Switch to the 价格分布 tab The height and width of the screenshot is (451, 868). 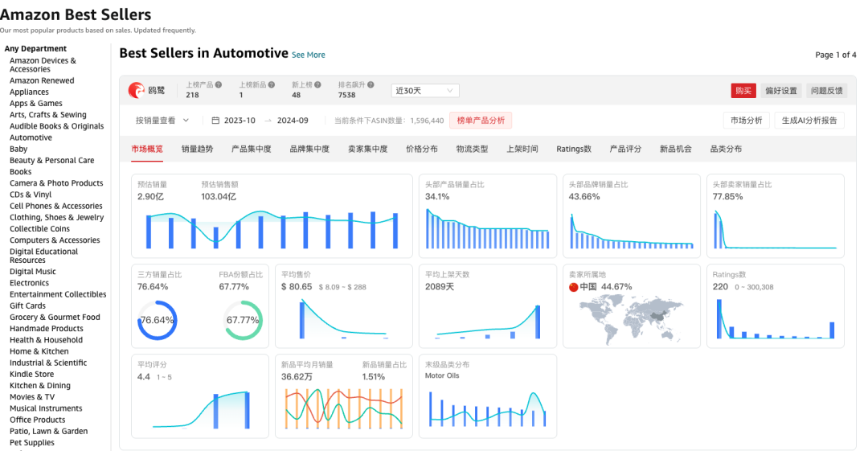[422, 149]
